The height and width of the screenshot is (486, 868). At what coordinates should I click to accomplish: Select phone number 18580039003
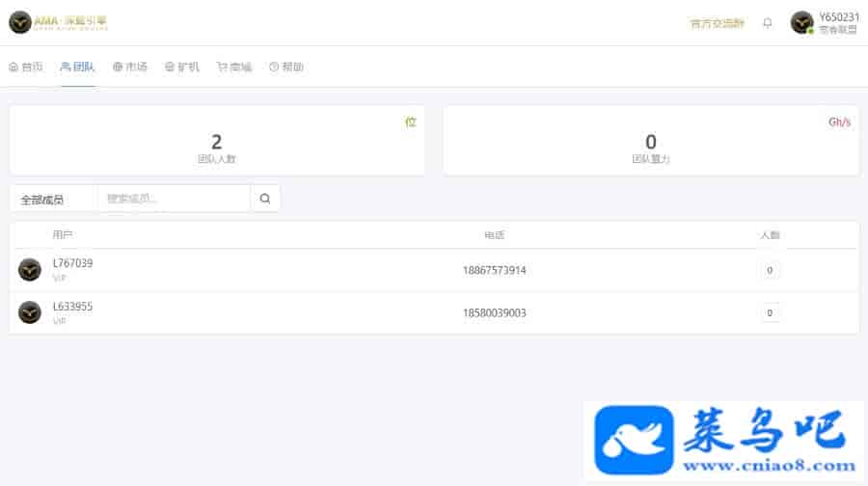[495, 312]
